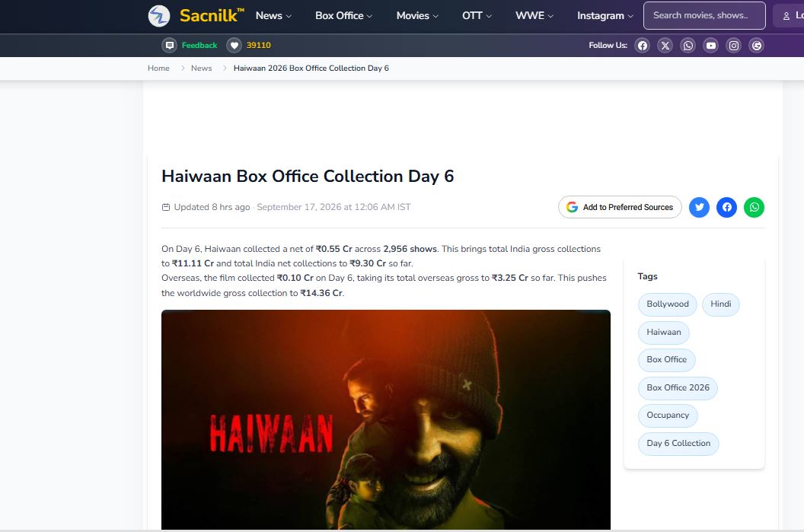This screenshot has height=532, width=804.
Task: Expand the Instagram dropdown menu
Action: click(605, 16)
